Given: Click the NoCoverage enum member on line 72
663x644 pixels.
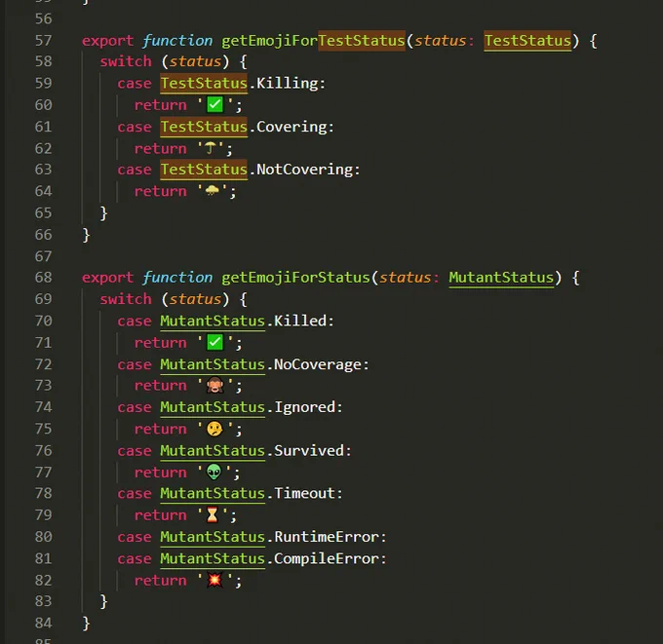Looking at the screenshot, I should pos(318,364).
